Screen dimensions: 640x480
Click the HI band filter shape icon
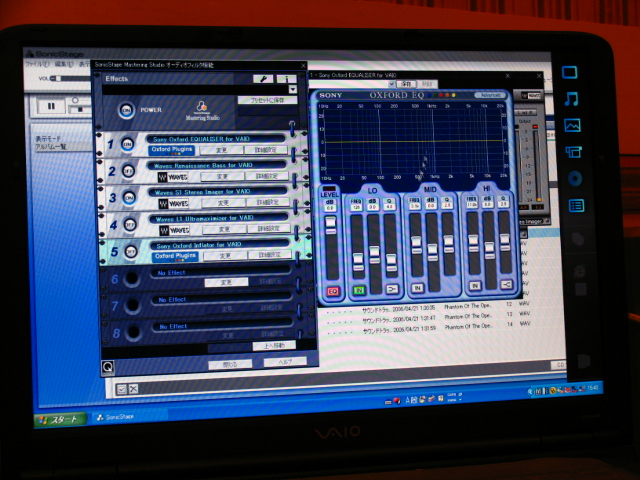tap(507, 284)
